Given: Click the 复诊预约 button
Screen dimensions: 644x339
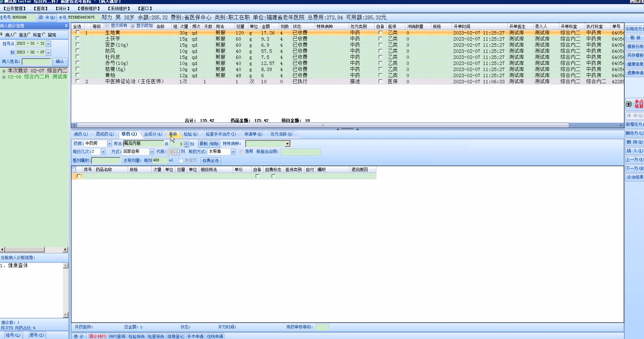Looking at the screenshot, I should 98,336.
